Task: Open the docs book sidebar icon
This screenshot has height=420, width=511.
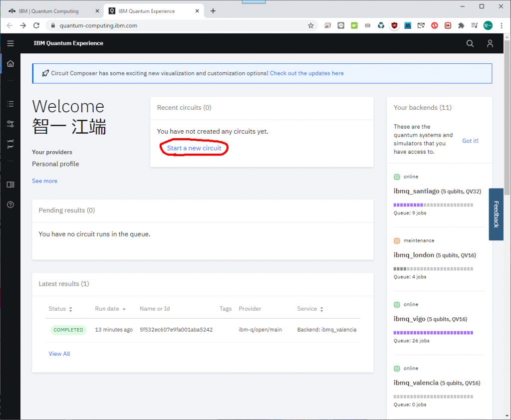Action: (10, 185)
